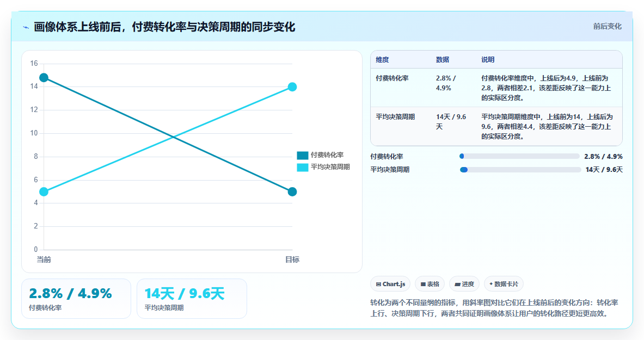
Task: Click the 当前 x-axis label
Action: click(44, 259)
